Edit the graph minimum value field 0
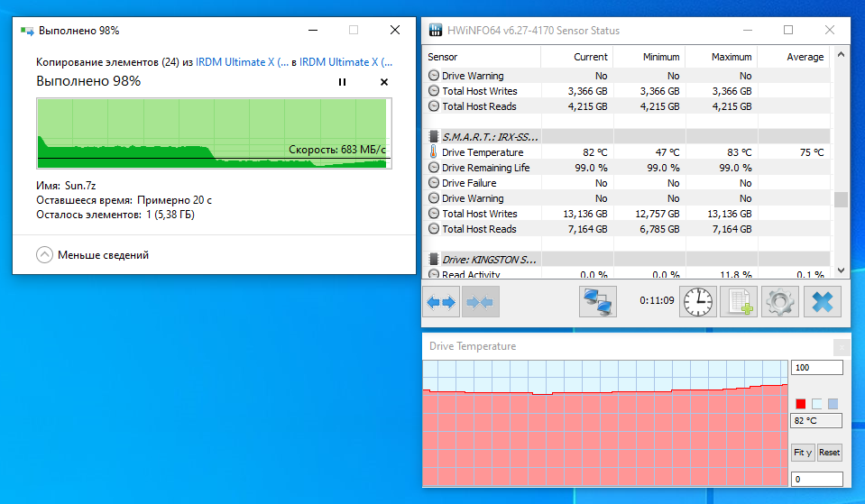This screenshot has width=865, height=504. (817, 479)
